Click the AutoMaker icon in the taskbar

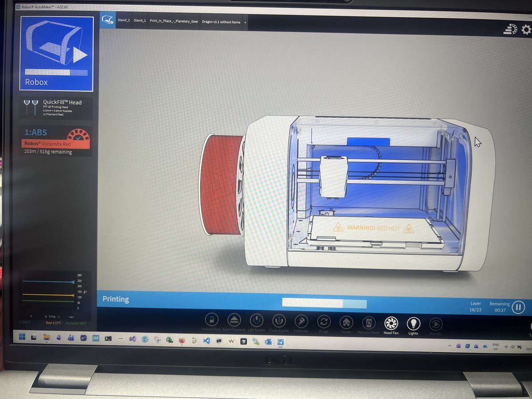pyautogui.click(x=280, y=342)
